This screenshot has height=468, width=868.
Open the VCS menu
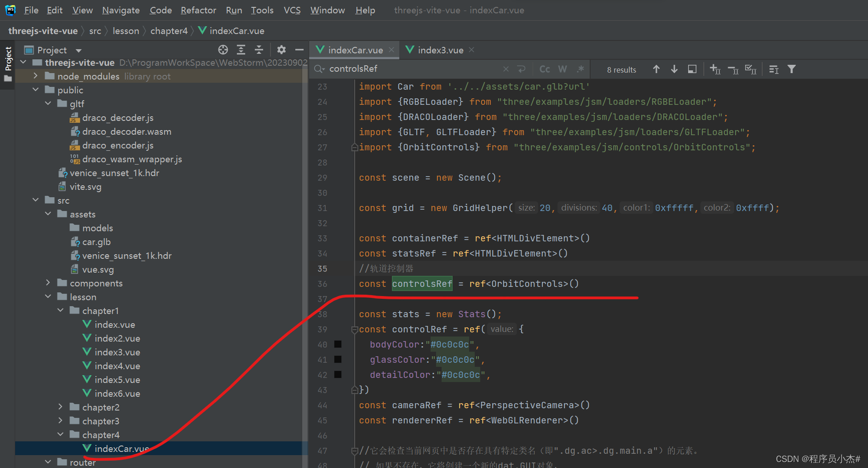click(292, 10)
